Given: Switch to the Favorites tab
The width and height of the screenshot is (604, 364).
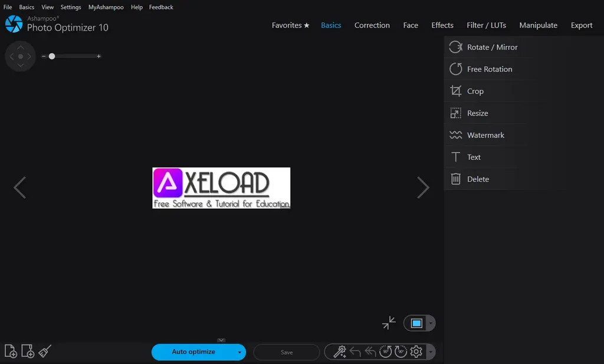Looking at the screenshot, I should click(290, 25).
